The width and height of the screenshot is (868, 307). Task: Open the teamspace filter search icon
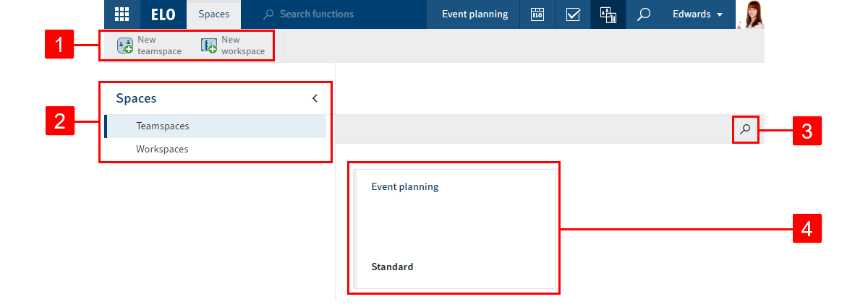[x=745, y=129]
